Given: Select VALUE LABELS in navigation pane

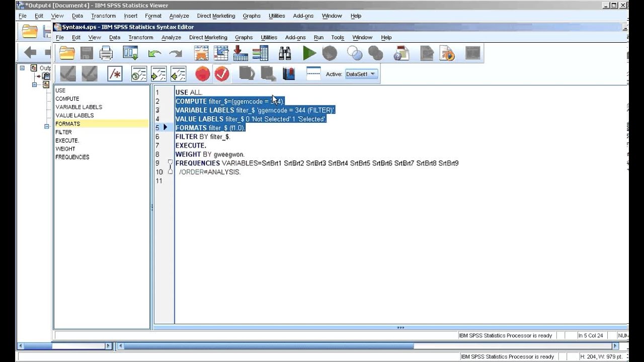Looking at the screenshot, I should (x=74, y=116).
